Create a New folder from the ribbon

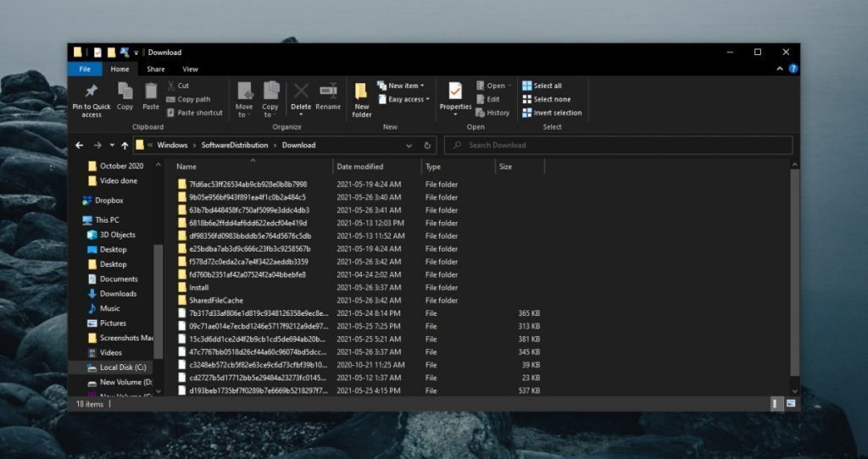tap(362, 91)
